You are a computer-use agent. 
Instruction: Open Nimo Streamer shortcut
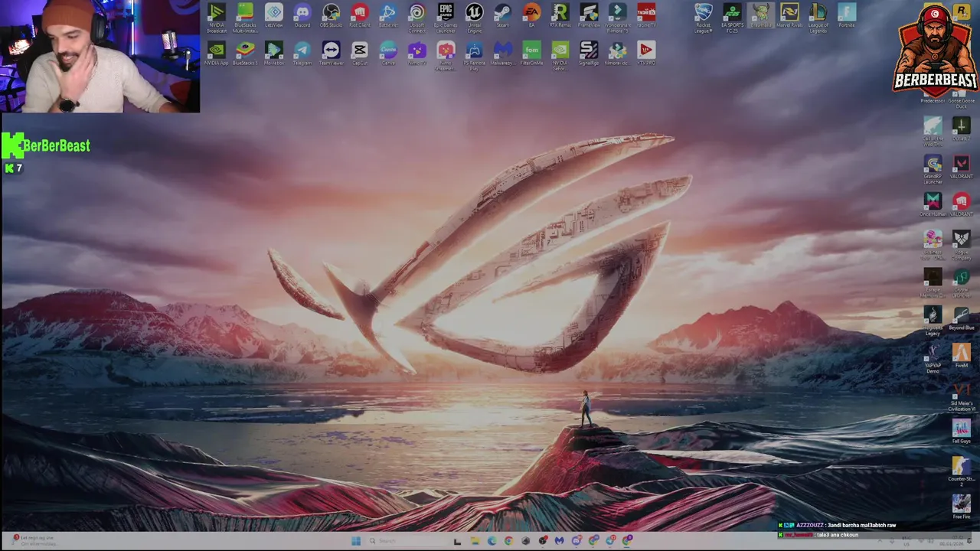(446, 55)
